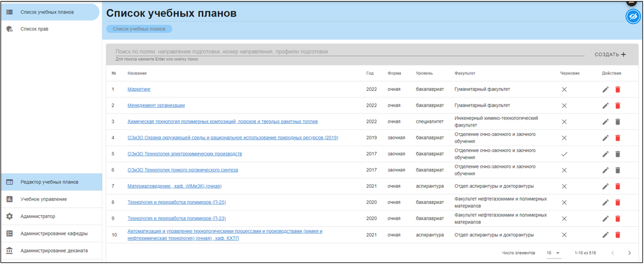Image resolution: width=644 pixels, height=264 pixels.
Task: Go to next page using right chevron
Action: [629, 253]
